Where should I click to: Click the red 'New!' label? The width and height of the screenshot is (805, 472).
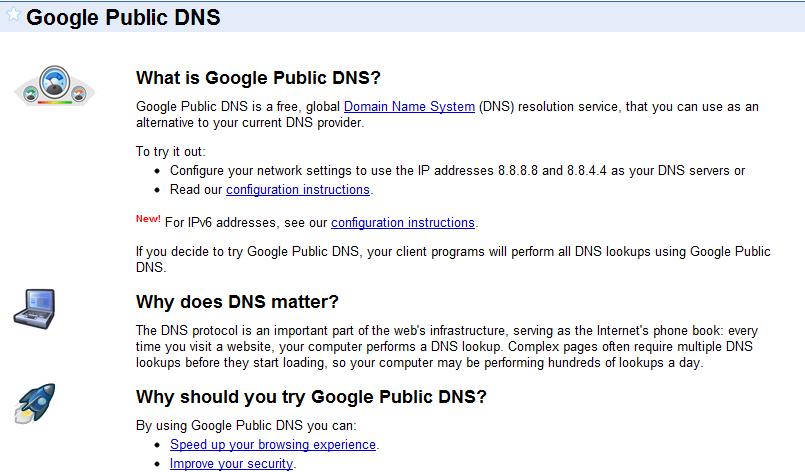[x=147, y=219]
